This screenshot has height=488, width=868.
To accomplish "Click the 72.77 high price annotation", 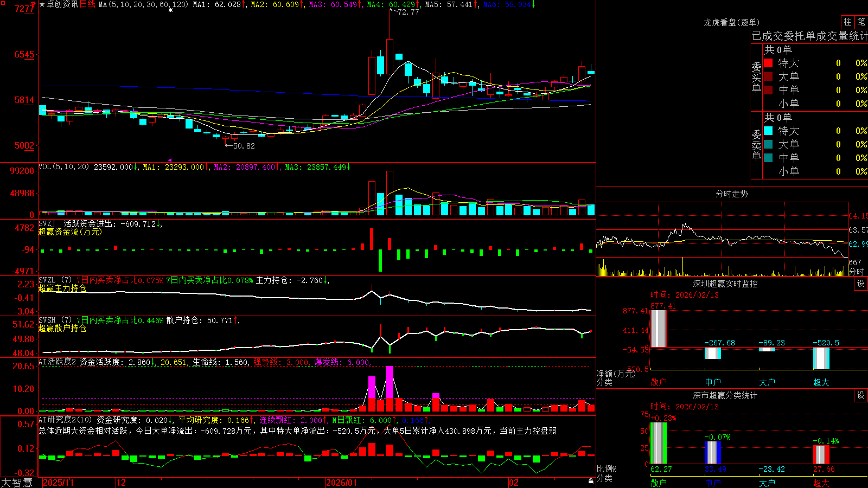I will [408, 12].
